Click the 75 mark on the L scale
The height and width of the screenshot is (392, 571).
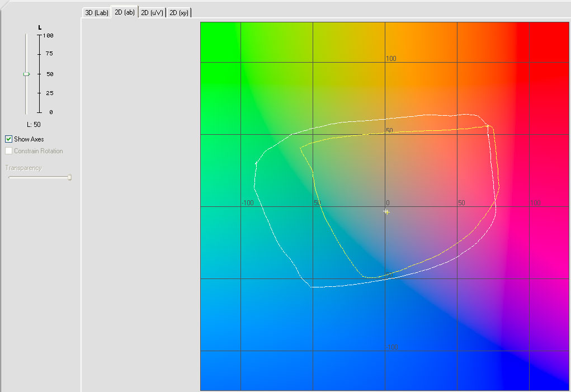(x=49, y=54)
